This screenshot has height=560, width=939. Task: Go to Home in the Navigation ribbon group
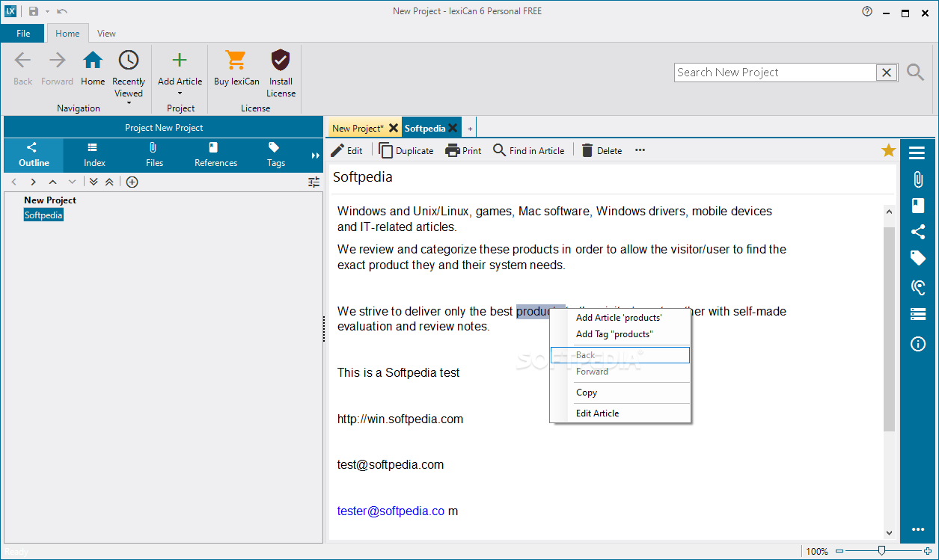tap(93, 68)
